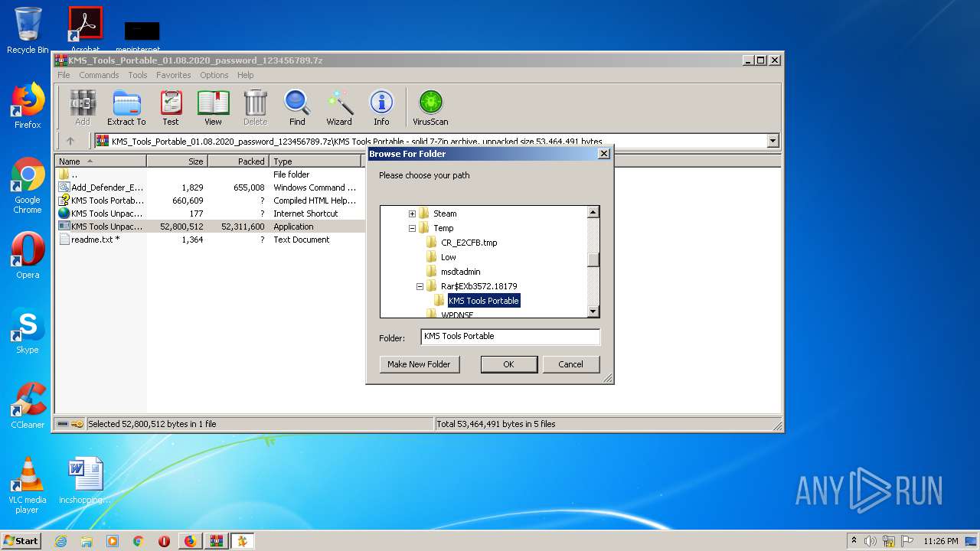Select the Internet Shortcut file row
The width and height of the screenshot is (980, 551).
(210, 214)
